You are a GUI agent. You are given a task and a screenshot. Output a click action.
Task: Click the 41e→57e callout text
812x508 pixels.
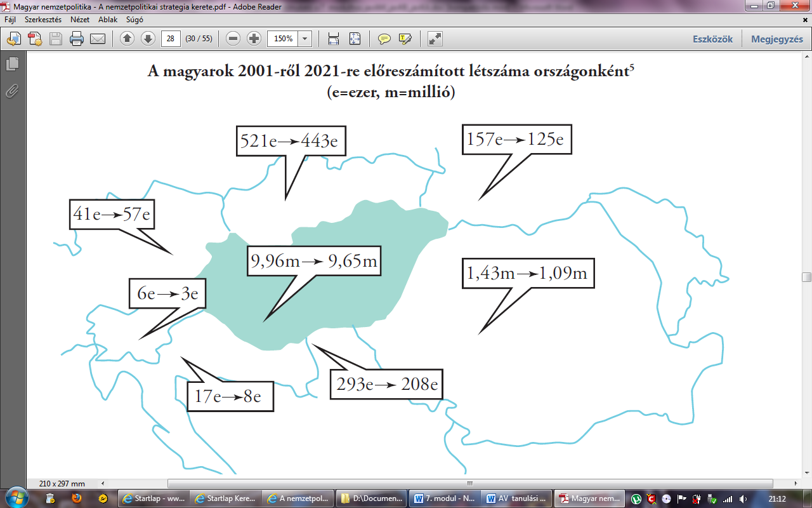point(111,214)
